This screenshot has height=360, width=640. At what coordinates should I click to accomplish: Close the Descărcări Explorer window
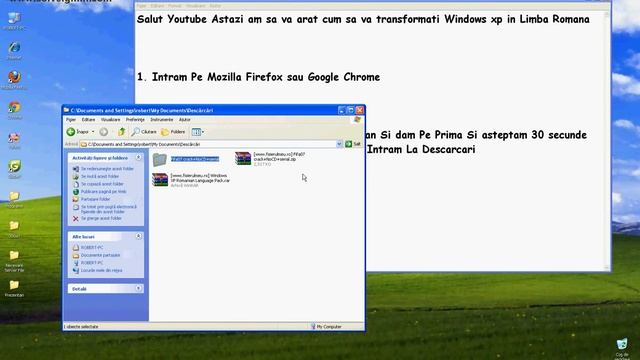pyautogui.click(x=360, y=110)
